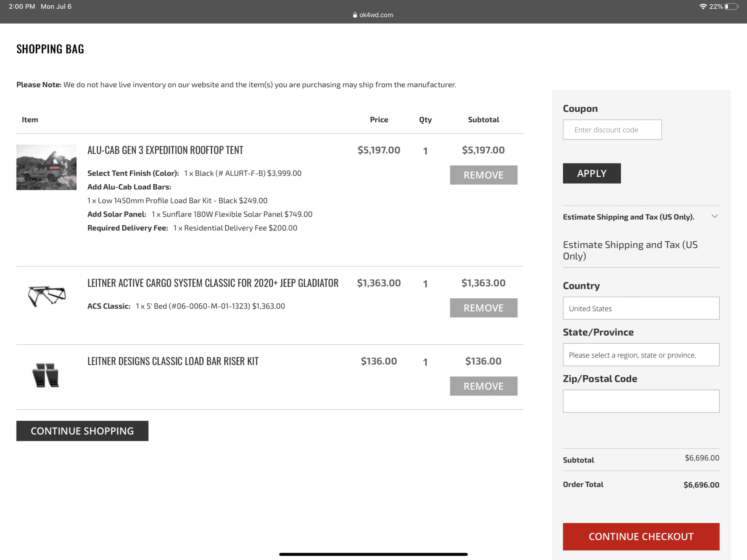Open Alu-Cab Gen 3 Expedition Rooftop Tent link
The image size is (747, 560).
[165, 150]
